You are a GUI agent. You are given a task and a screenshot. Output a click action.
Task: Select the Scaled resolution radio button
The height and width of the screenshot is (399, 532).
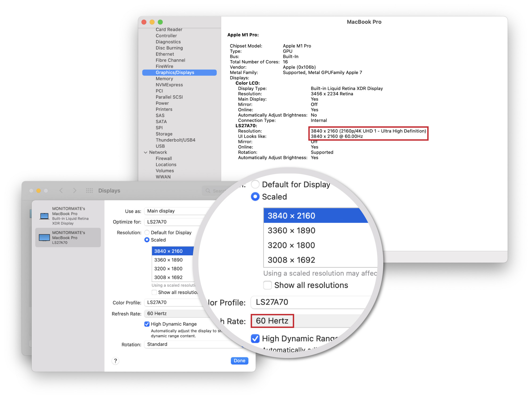click(147, 240)
